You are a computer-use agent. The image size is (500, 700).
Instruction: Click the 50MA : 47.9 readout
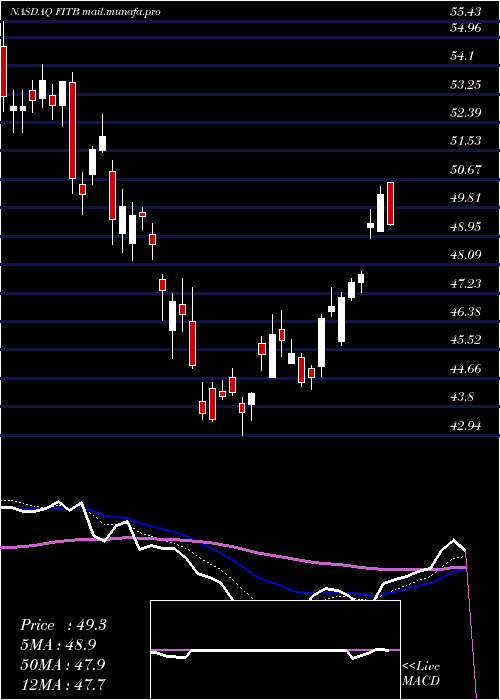[x=63, y=664]
